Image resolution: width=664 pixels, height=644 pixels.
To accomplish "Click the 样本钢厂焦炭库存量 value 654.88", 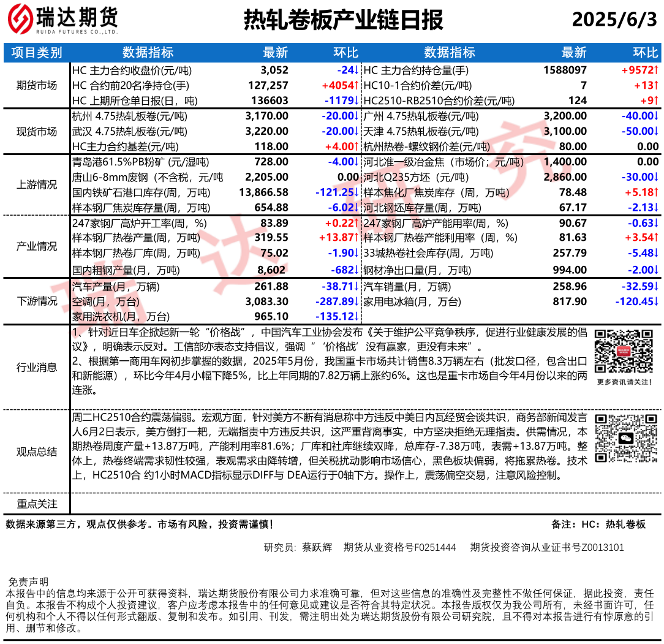I will [x=271, y=208].
